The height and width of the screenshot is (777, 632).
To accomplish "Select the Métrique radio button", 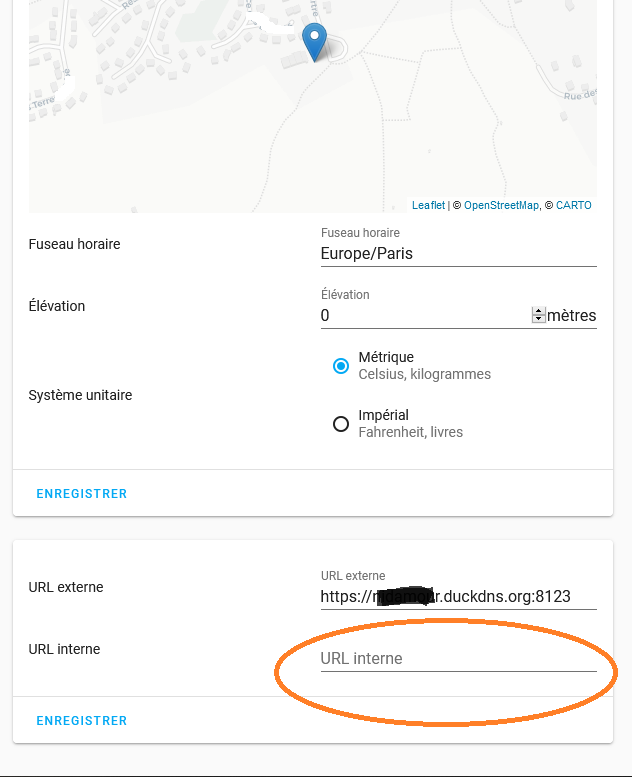I will (x=341, y=366).
